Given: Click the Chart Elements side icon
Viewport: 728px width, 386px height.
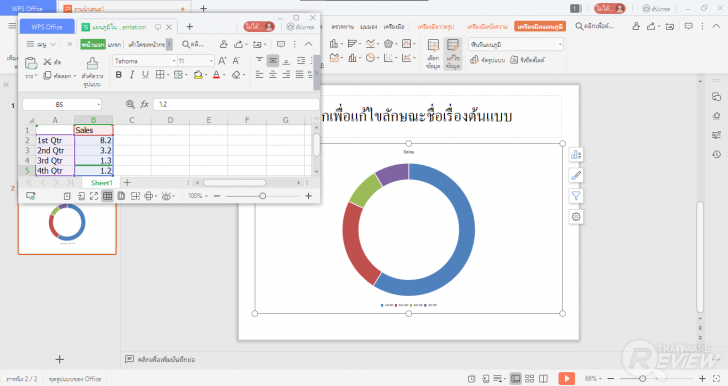Looking at the screenshot, I should 576,155.
